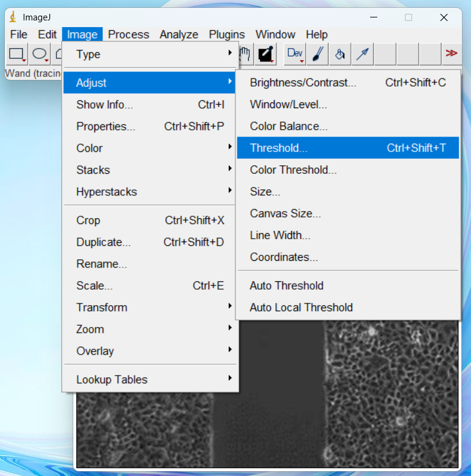Choose Crop from the Image menu
The height and width of the screenshot is (476, 471).
pos(150,220)
